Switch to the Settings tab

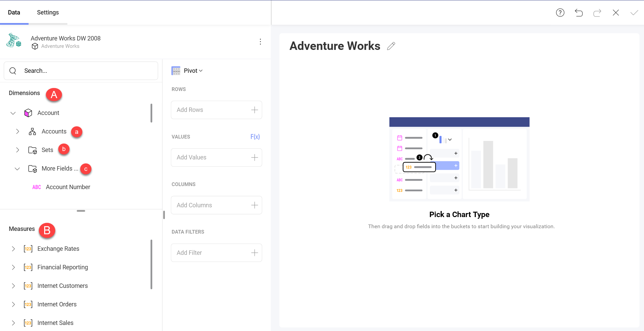point(48,12)
